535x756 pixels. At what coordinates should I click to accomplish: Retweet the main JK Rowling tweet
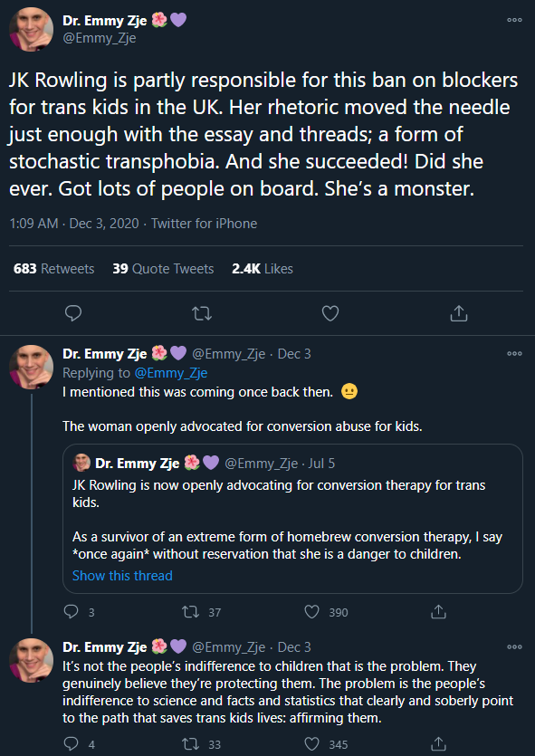coord(202,314)
